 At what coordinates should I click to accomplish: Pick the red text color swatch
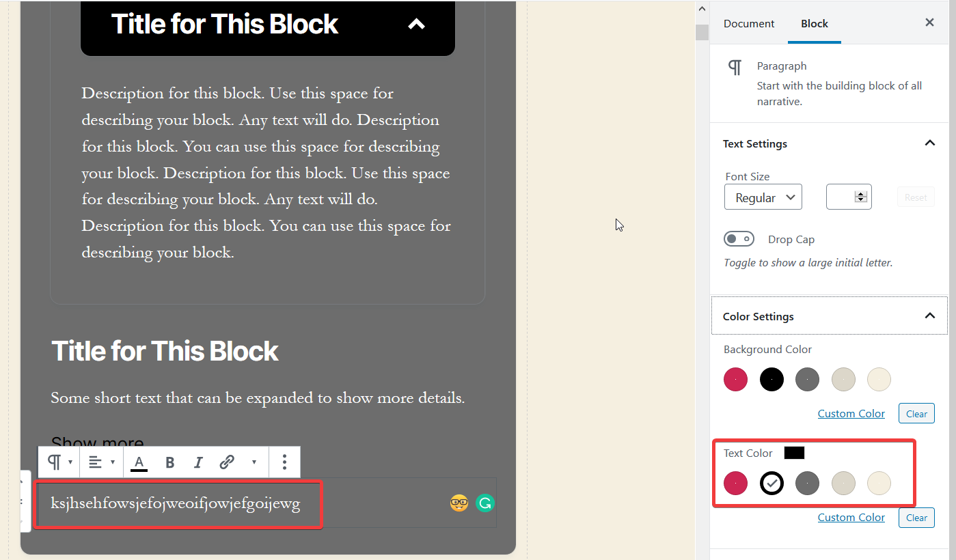pyautogui.click(x=735, y=483)
